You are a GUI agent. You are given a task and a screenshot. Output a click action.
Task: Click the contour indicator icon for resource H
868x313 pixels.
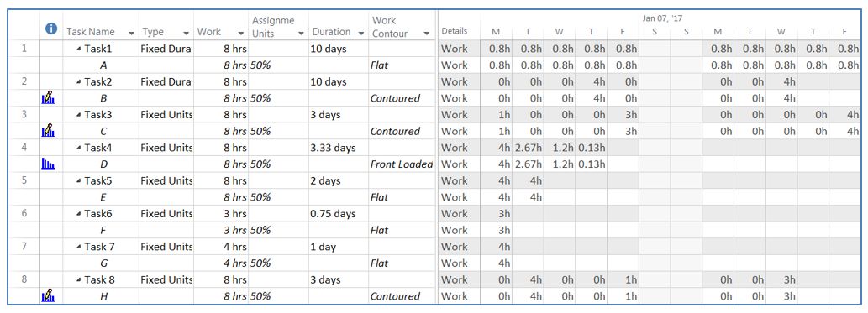[49, 296]
